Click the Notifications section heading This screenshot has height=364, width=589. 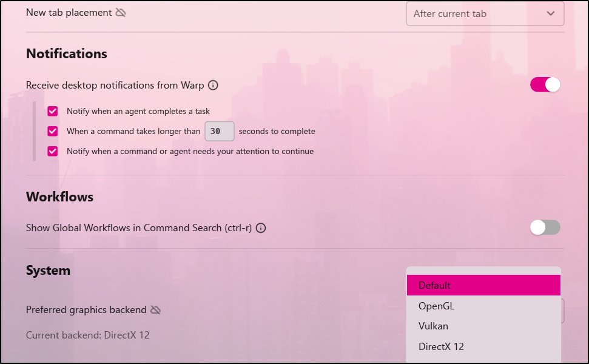67,54
